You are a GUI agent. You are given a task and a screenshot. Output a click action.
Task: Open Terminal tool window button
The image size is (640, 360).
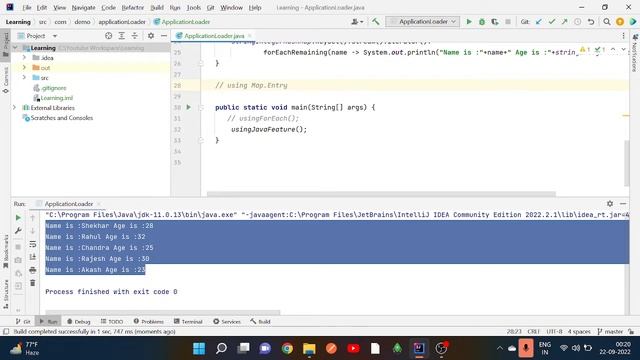(188, 322)
